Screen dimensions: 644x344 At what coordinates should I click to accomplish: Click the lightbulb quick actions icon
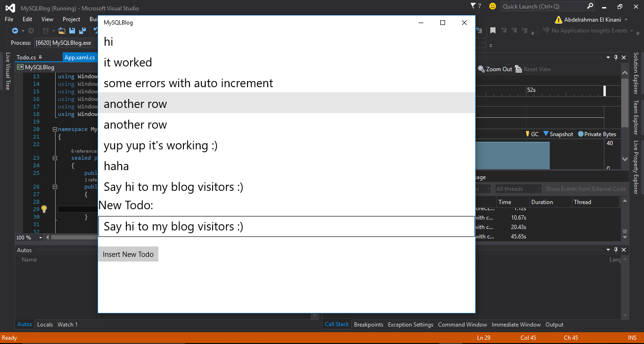click(44, 209)
